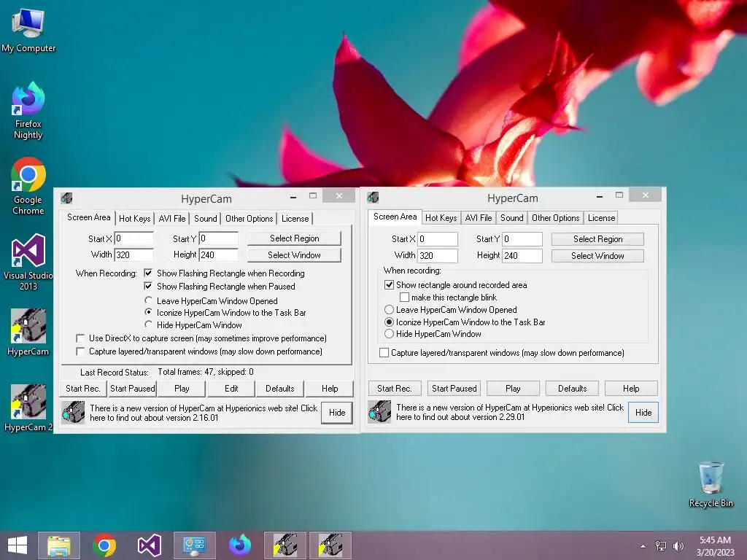Image resolution: width=747 pixels, height=560 pixels.
Task: Enable Capture layered windows in right HyperCam
Action: tap(384, 352)
